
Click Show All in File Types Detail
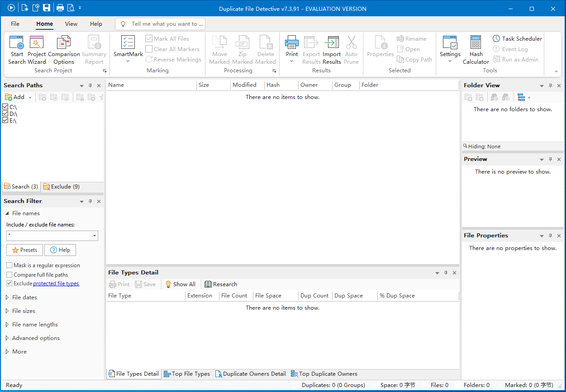click(x=181, y=284)
